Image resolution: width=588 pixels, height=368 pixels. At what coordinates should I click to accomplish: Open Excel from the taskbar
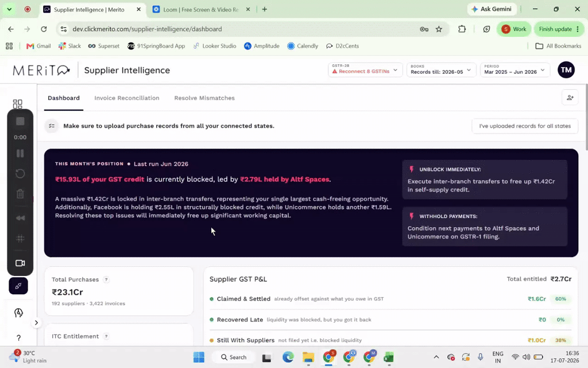tap(389, 357)
